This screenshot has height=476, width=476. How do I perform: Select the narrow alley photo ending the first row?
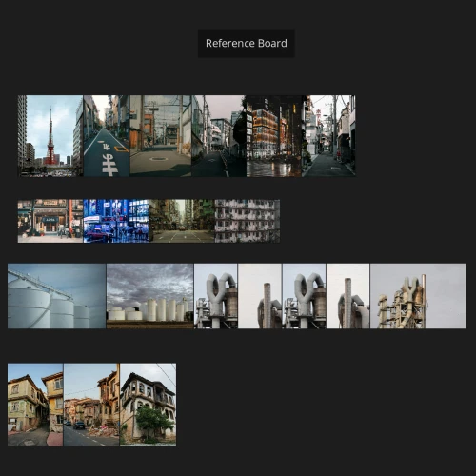[328, 136]
